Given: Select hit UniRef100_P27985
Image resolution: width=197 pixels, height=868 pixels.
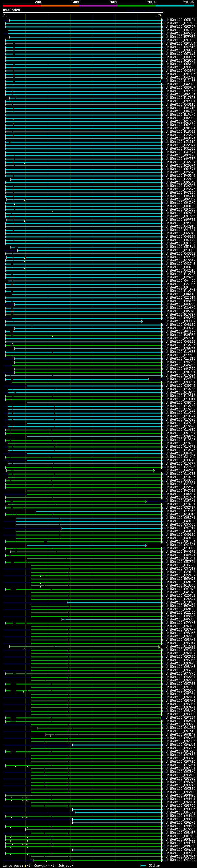Looking at the screenshot, I should click(x=180, y=284).
